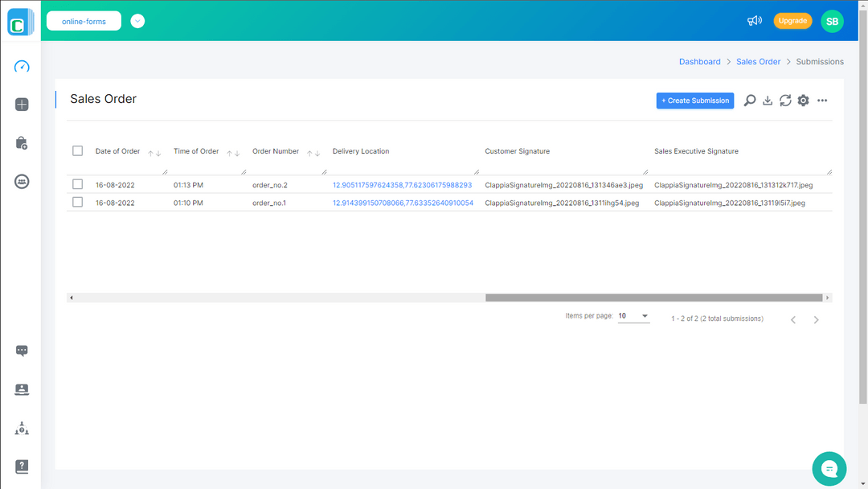This screenshot has height=489, width=868.
Task: Select the dashboard speedometer icon in sidebar
Action: [x=21, y=66]
